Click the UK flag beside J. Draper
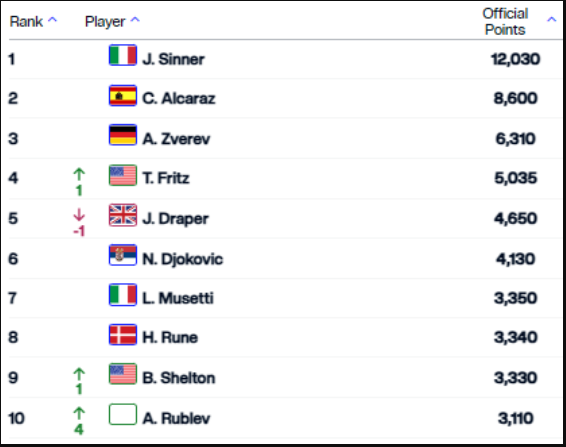566x447 pixels. [x=123, y=215]
